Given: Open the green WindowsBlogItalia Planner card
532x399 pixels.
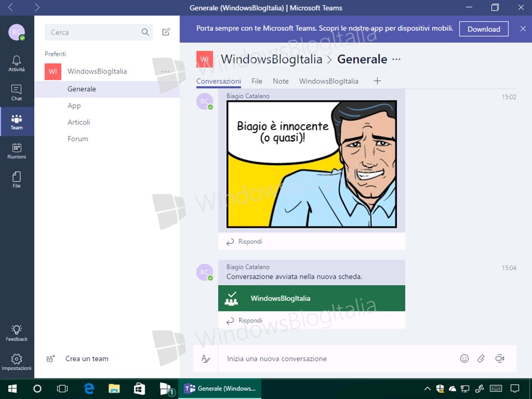Looking at the screenshot, I should (x=311, y=298).
